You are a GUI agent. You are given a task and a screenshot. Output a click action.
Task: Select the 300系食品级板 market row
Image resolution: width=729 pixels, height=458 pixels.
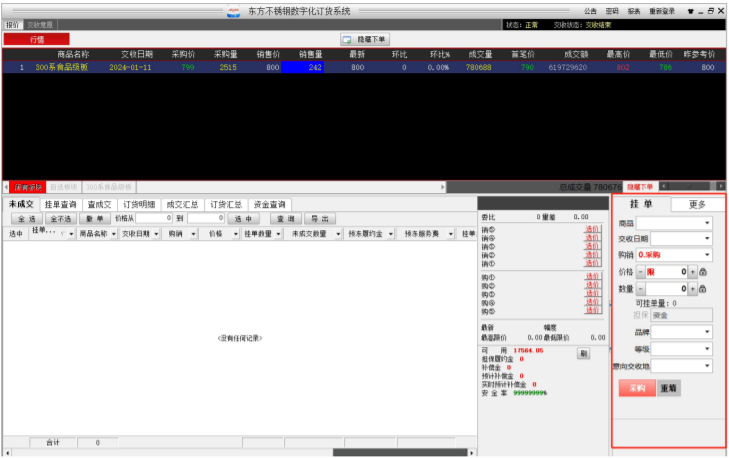pos(62,68)
